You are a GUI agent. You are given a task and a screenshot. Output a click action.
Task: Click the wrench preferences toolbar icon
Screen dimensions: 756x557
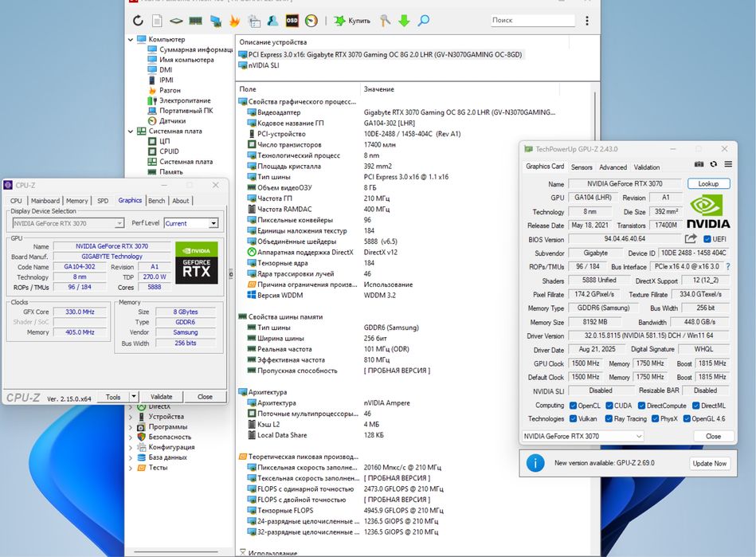[x=385, y=20]
